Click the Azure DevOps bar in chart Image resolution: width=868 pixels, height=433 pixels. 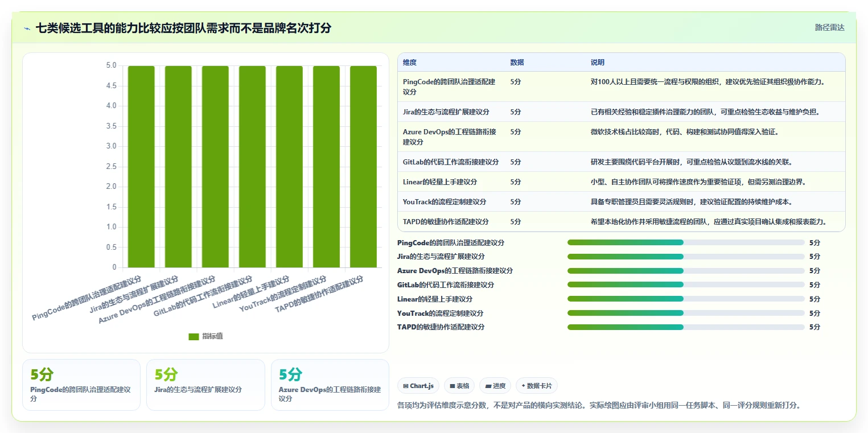215,167
